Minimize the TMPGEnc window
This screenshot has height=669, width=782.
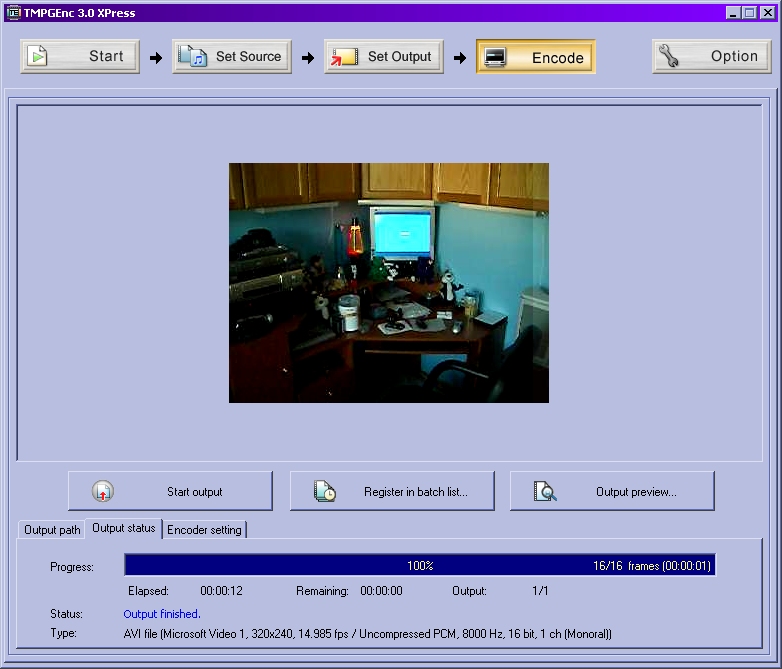click(733, 12)
